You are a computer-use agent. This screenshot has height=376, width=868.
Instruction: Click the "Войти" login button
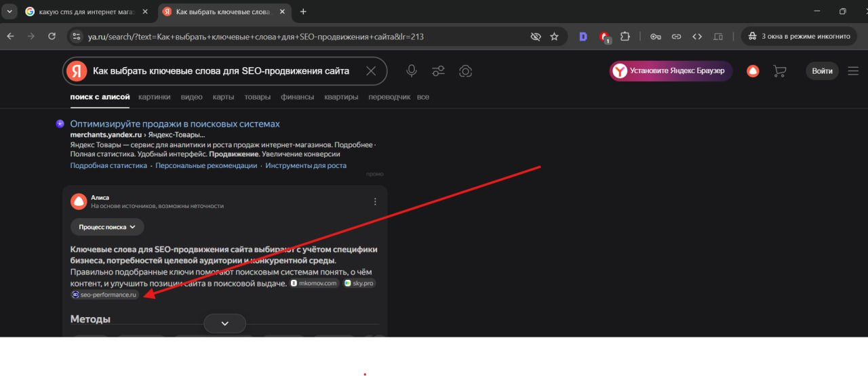pyautogui.click(x=822, y=71)
